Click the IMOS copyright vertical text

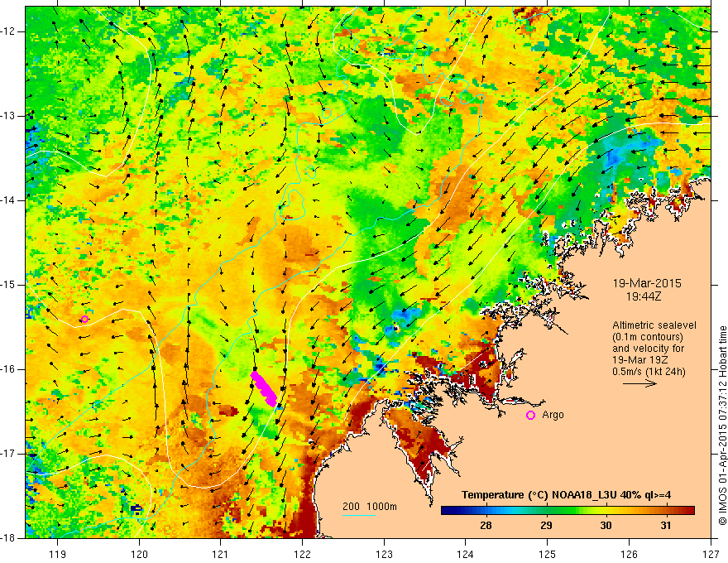click(x=722, y=425)
